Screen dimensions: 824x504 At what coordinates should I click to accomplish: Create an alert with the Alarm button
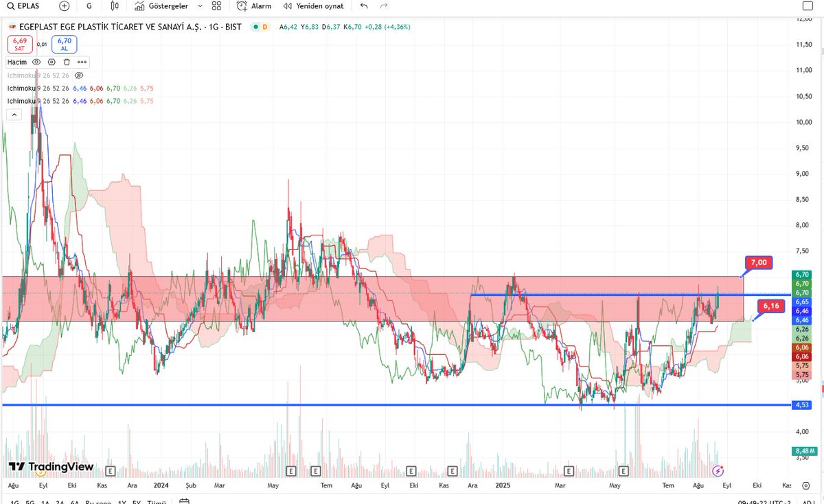[x=254, y=5]
